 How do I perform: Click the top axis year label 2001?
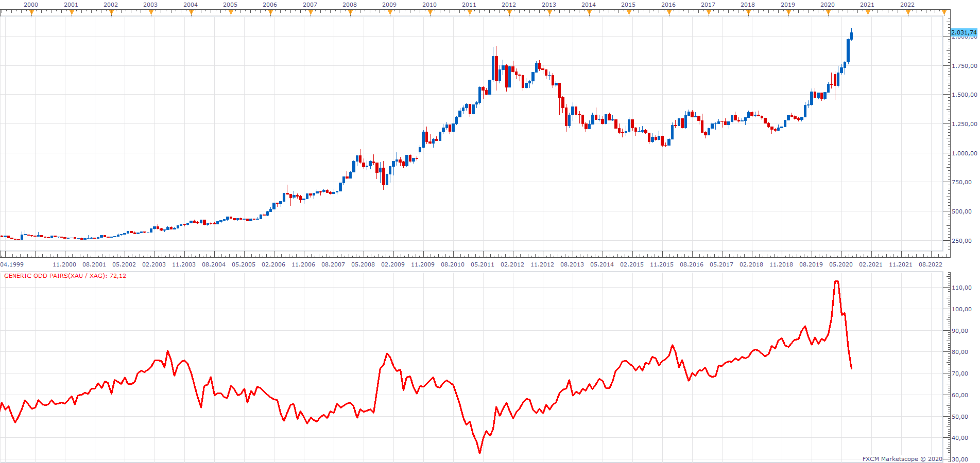pyautogui.click(x=71, y=5)
